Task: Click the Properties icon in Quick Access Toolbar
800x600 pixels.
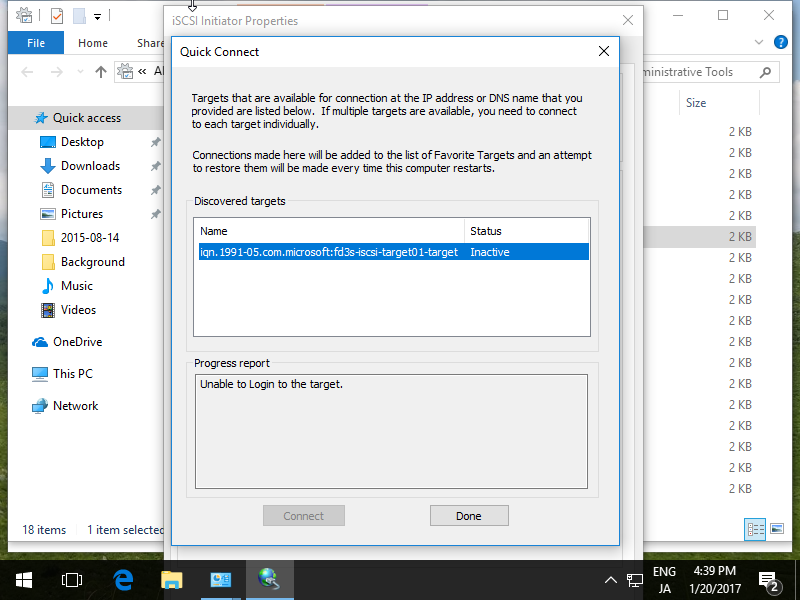Action: click(x=57, y=16)
